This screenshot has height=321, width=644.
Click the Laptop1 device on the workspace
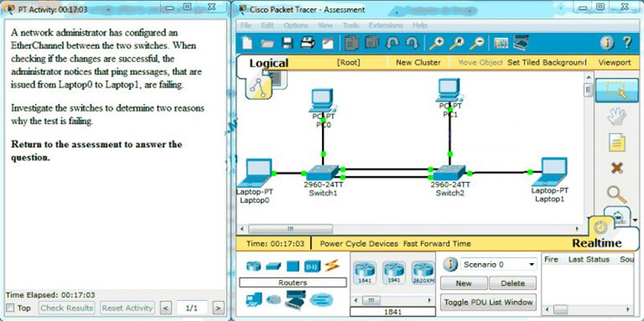pos(550,172)
